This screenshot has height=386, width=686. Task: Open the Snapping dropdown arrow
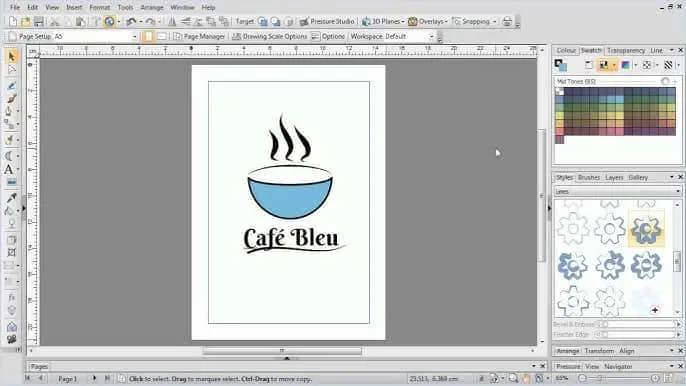tap(494, 21)
